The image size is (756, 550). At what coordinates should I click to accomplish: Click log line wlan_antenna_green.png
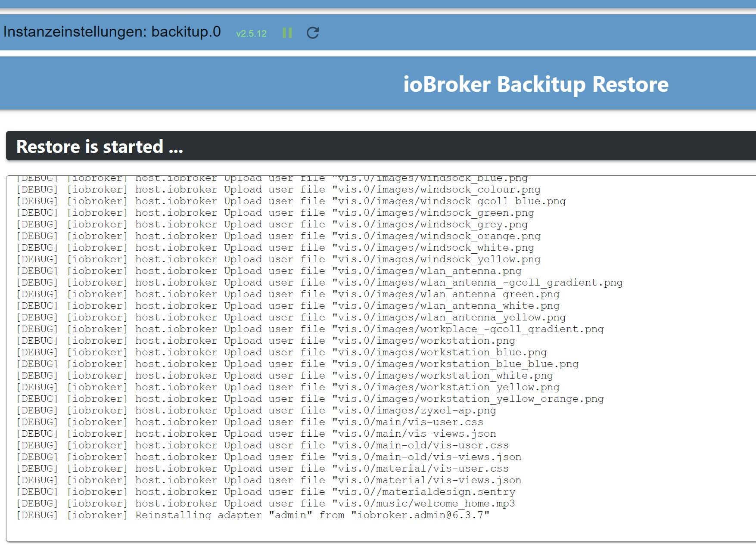(x=288, y=294)
